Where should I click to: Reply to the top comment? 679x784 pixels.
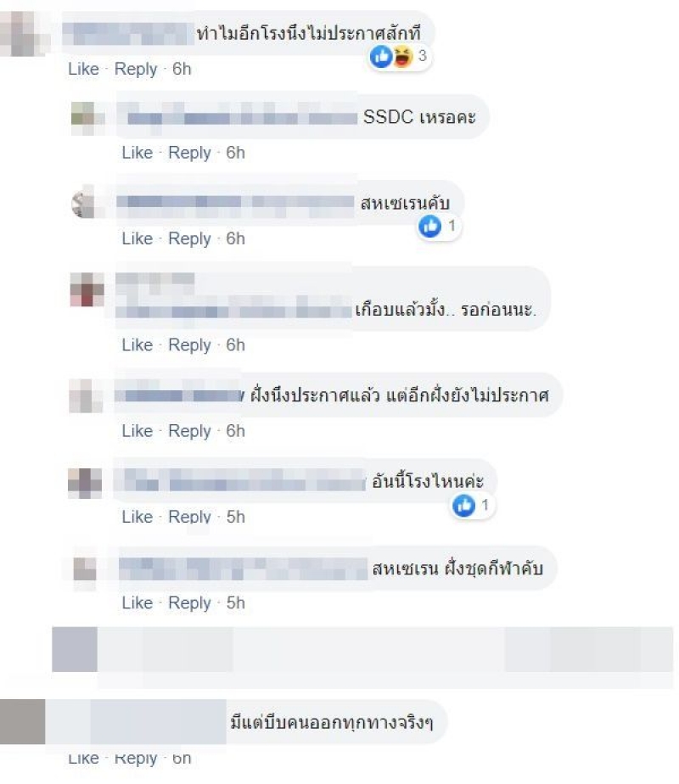click(x=136, y=69)
